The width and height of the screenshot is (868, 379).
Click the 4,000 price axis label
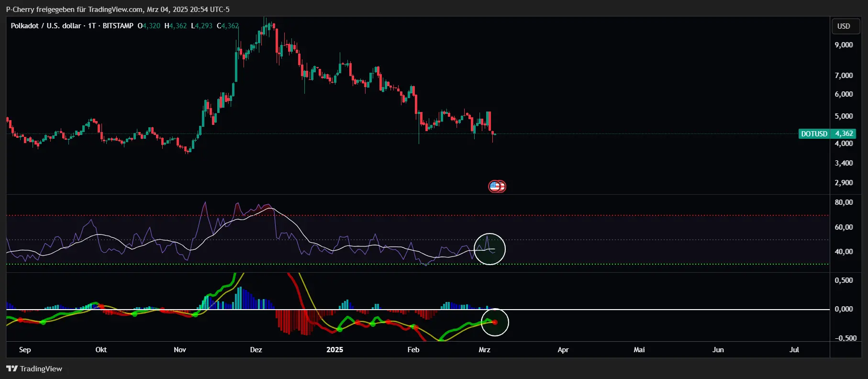coord(844,143)
